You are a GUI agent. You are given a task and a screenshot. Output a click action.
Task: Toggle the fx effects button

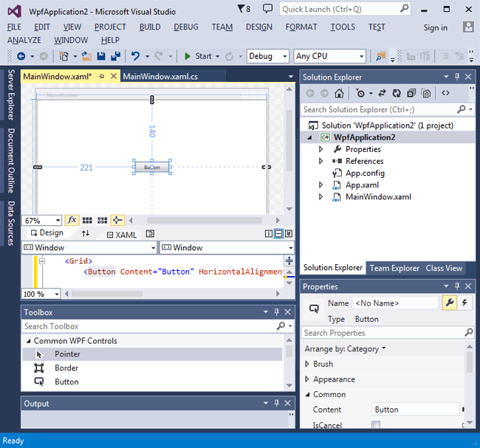coord(72,220)
